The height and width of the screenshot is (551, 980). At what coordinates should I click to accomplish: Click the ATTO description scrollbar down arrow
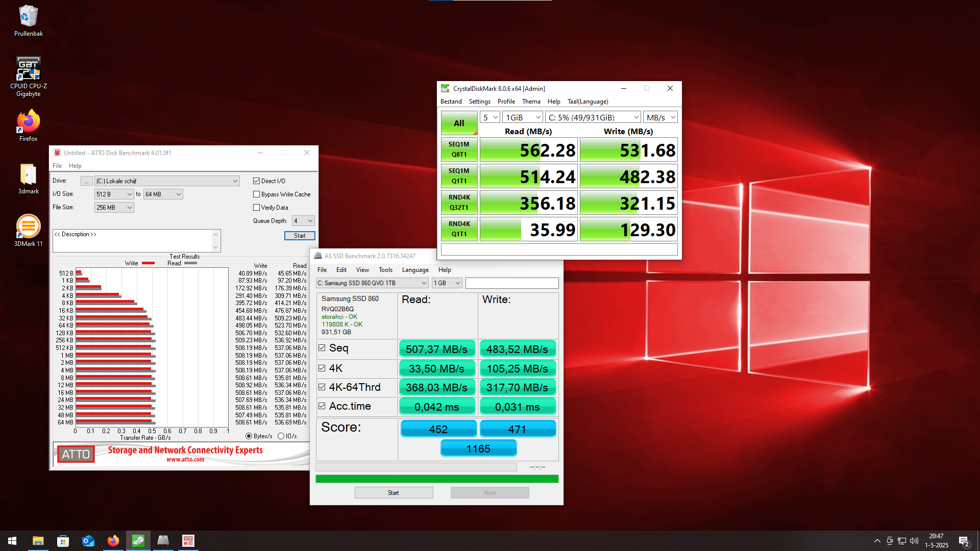pyautogui.click(x=216, y=247)
